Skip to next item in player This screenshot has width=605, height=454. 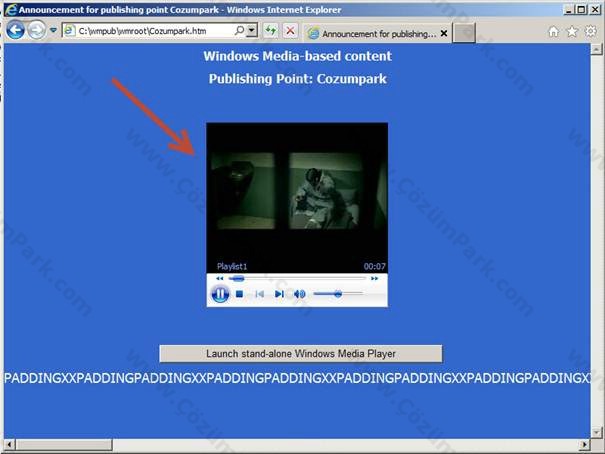[x=279, y=294]
